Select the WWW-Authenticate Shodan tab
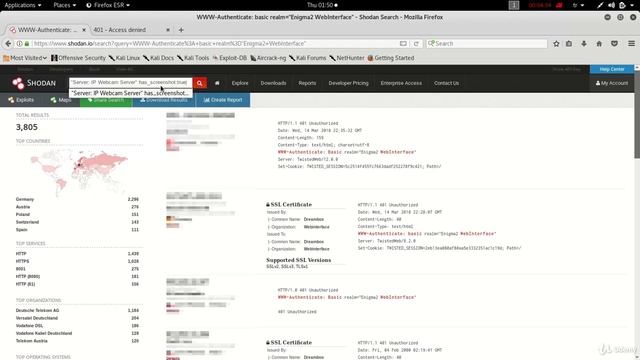640x360 pixels. click(47, 30)
